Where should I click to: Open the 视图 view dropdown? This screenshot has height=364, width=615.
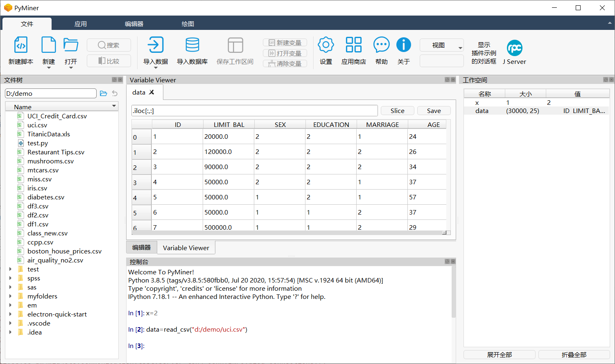442,45
